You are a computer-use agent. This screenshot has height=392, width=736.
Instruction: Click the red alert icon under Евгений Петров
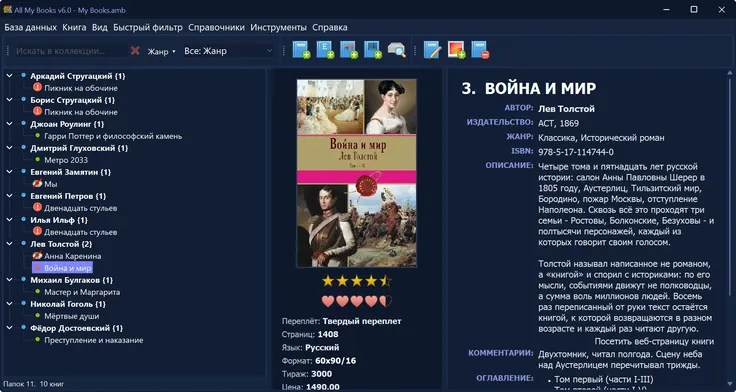38,208
